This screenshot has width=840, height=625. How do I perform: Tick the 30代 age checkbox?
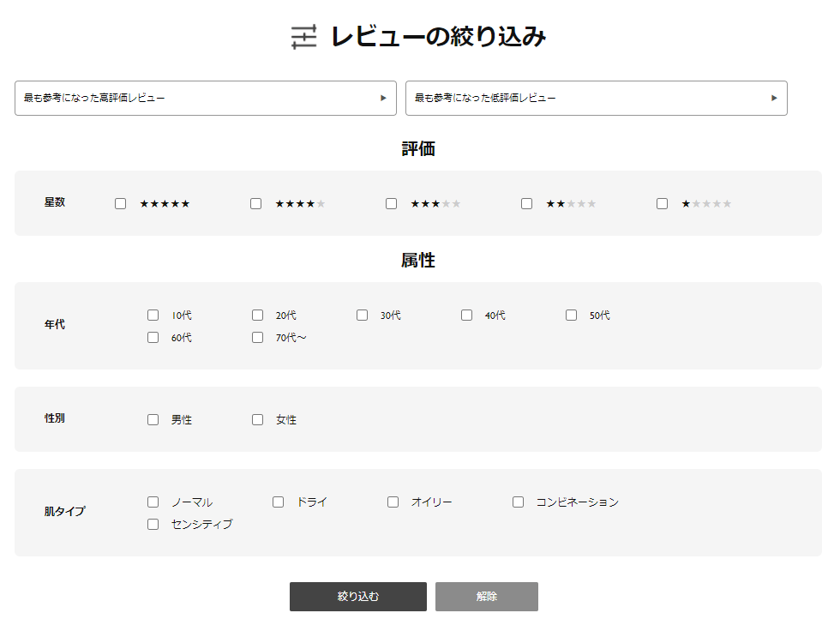pyautogui.click(x=362, y=316)
